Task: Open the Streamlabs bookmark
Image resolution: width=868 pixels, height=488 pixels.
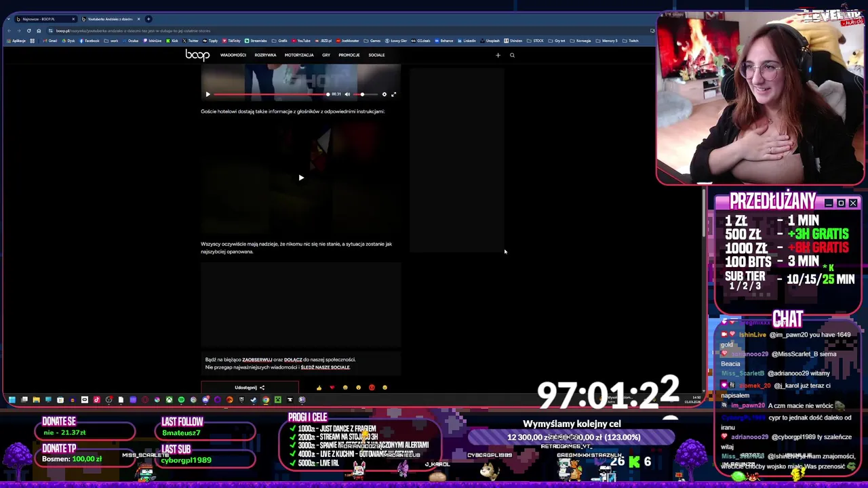Action: pos(256,41)
